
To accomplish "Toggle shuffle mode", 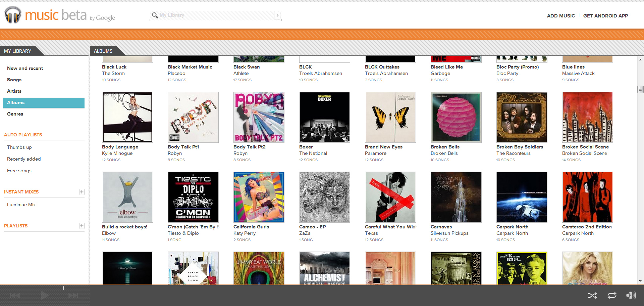I will pyautogui.click(x=592, y=296).
